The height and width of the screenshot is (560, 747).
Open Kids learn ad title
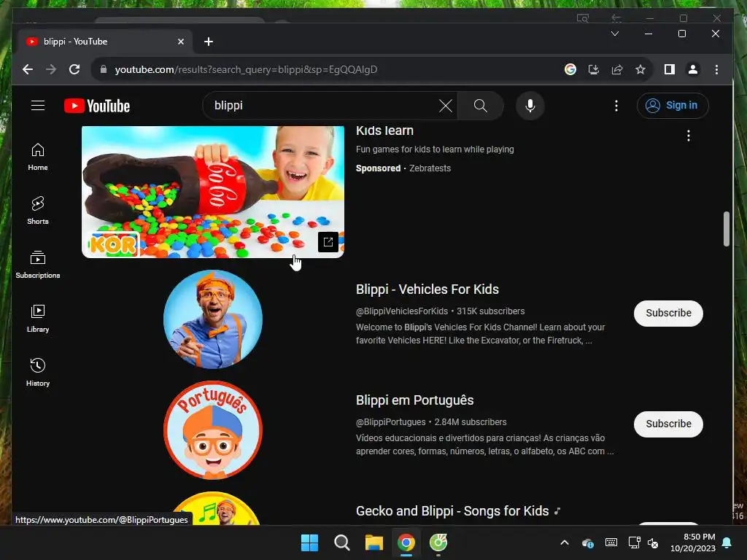384,131
